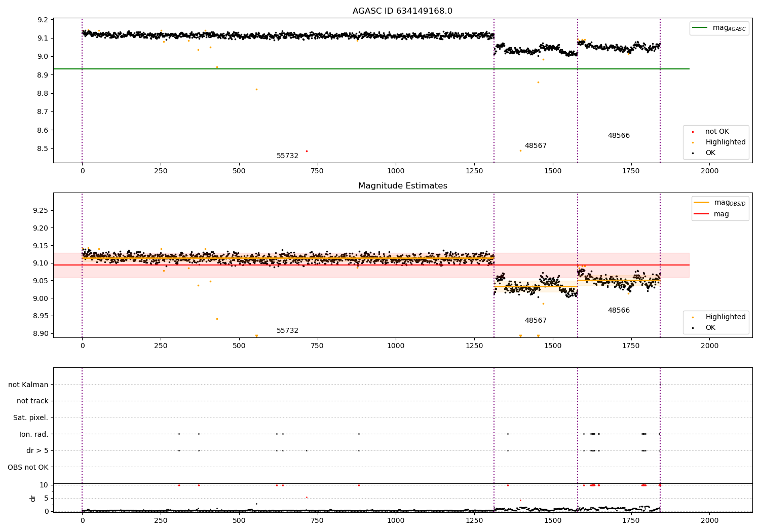Click the 'not track' row label

tap(32, 401)
